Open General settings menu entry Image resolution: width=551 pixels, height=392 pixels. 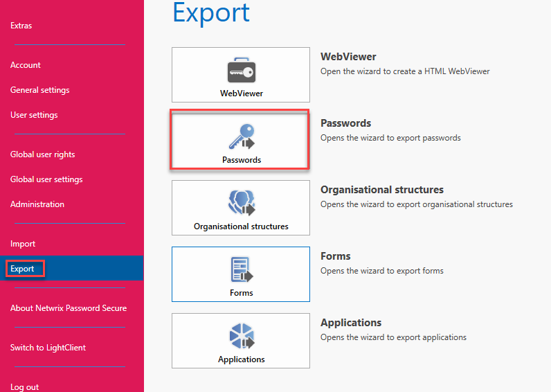pos(39,90)
